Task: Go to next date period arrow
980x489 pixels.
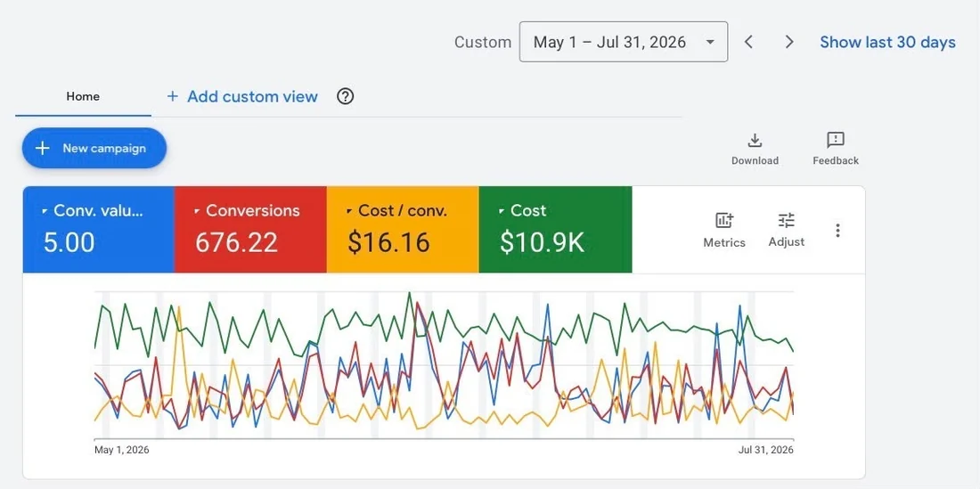Action: coord(789,42)
